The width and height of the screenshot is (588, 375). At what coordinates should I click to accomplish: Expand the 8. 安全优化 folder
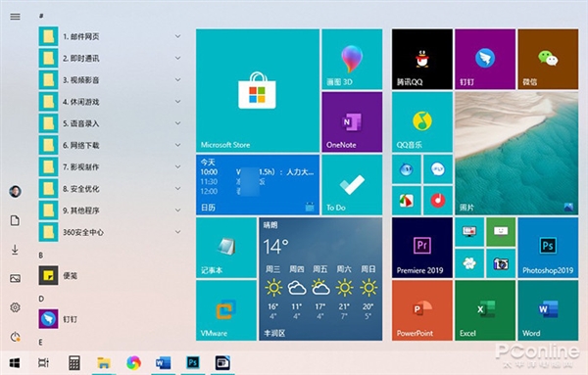[111, 188]
